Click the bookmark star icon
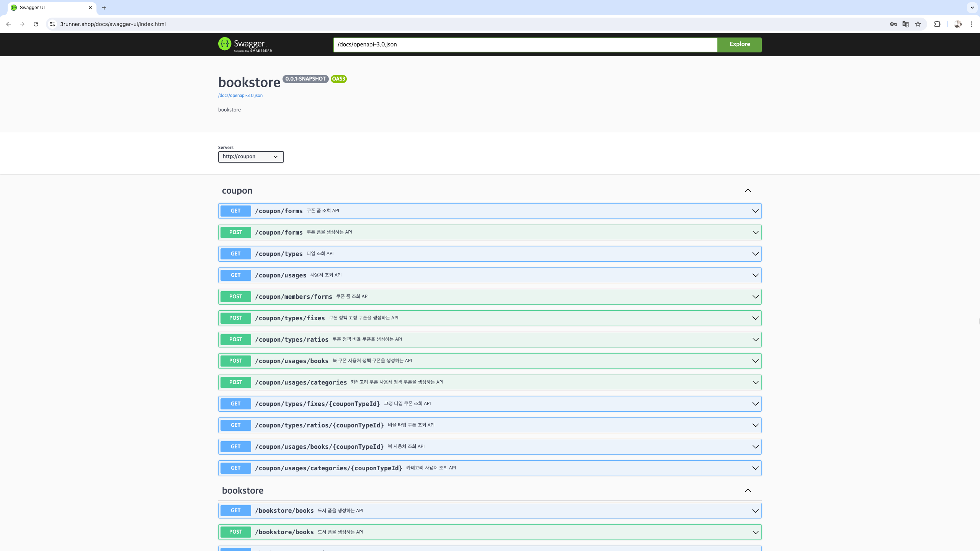This screenshot has height=551, width=980. [x=918, y=24]
